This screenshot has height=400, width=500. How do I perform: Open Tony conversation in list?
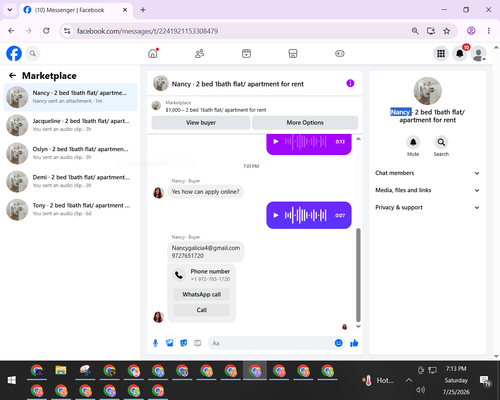(x=70, y=210)
